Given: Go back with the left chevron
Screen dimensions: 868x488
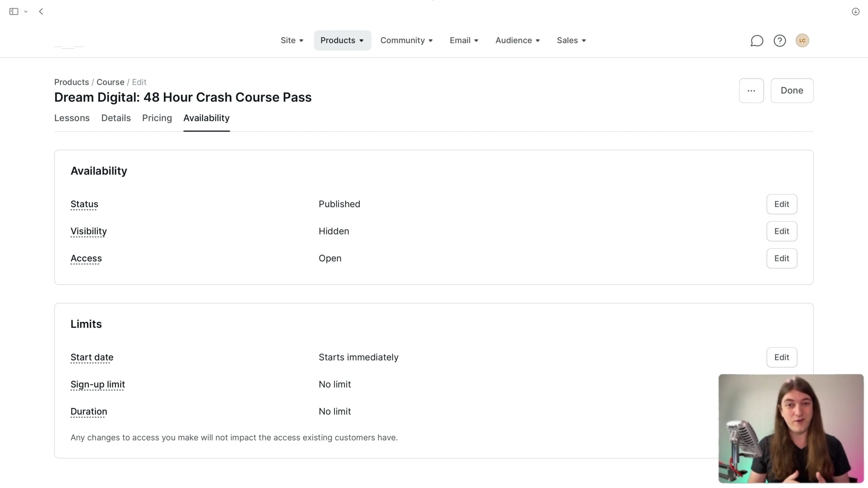Looking at the screenshot, I should tap(41, 12).
